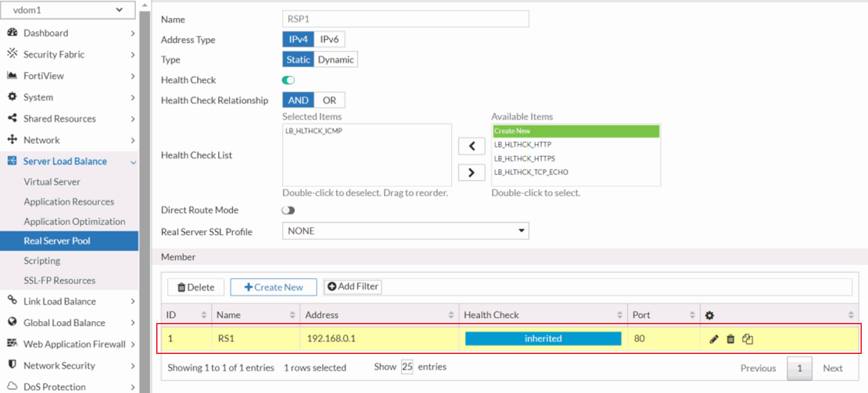Clone the RS1 member entry
The height and width of the screenshot is (393, 868).
click(746, 338)
